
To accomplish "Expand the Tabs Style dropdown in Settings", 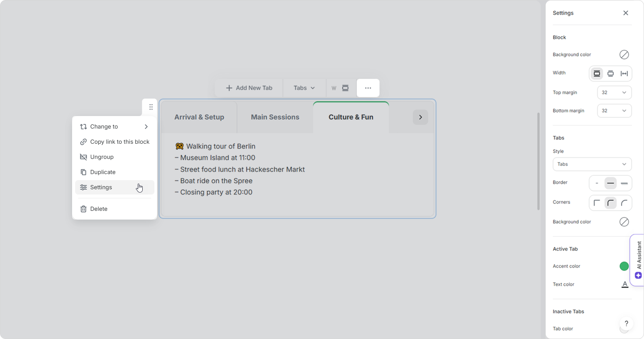I will coord(592,164).
